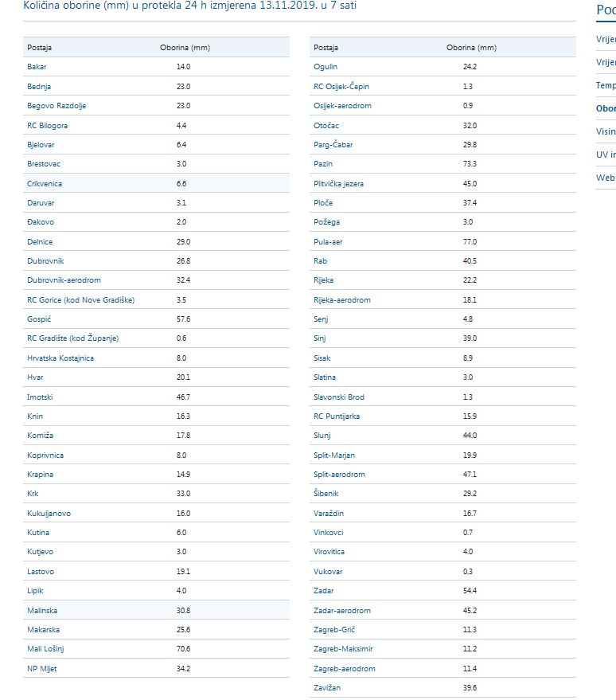The image size is (616, 700).
Task: Select the RC Puntijarka station link
Action: pyautogui.click(x=337, y=416)
